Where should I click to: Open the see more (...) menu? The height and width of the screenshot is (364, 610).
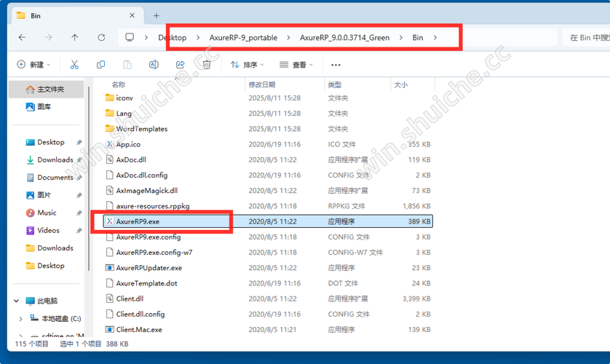pos(336,65)
